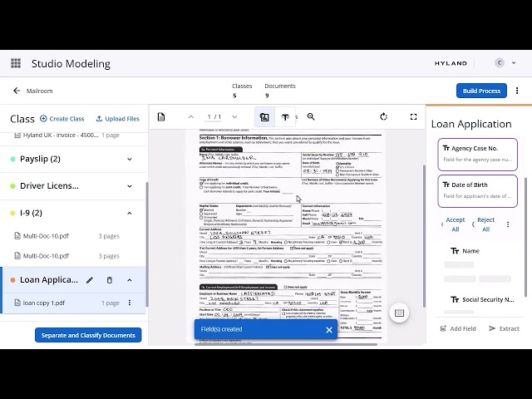Open the app launcher grid icon
This screenshot has height=399, width=532.
coord(16,63)
